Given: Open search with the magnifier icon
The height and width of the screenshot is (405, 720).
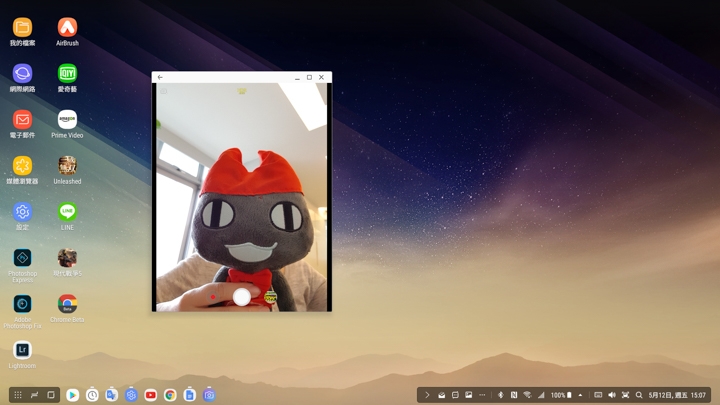Looking at the screenshot, I should point(639,395).
